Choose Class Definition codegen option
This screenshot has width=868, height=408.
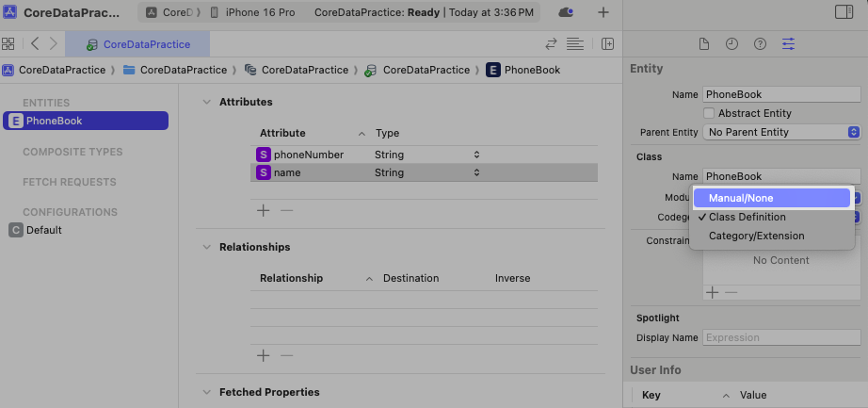772,217
